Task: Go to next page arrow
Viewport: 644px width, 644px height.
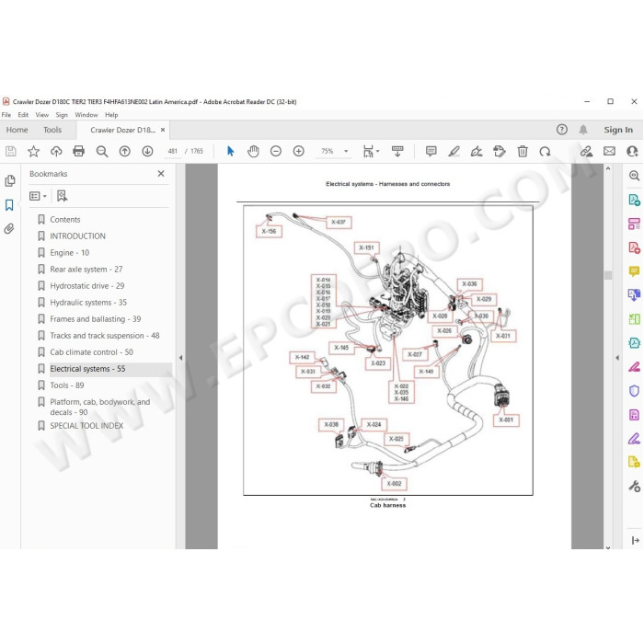Action: click(147, 152)
